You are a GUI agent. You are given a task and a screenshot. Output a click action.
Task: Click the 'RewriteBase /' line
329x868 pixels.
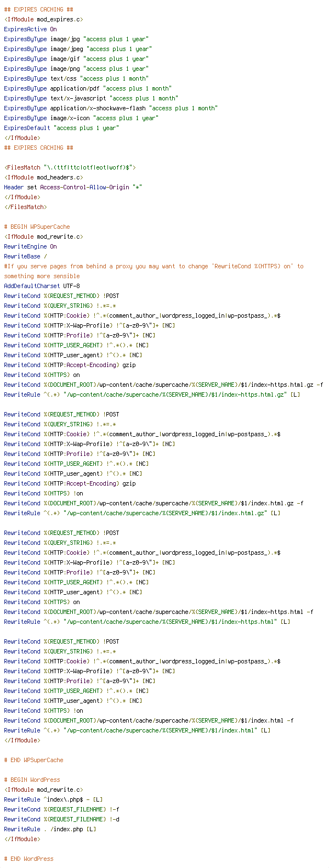(25, 256)
